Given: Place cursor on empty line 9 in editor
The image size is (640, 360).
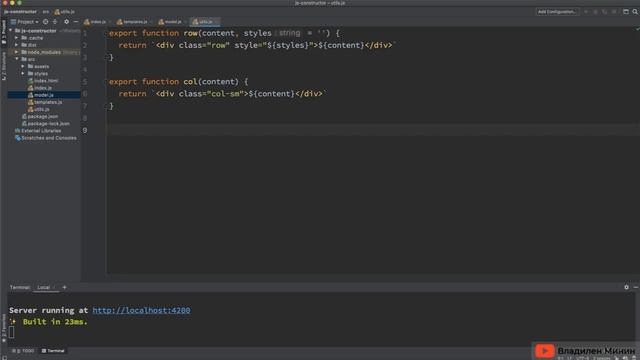Looking at the screenshot, I should point(373,130).
